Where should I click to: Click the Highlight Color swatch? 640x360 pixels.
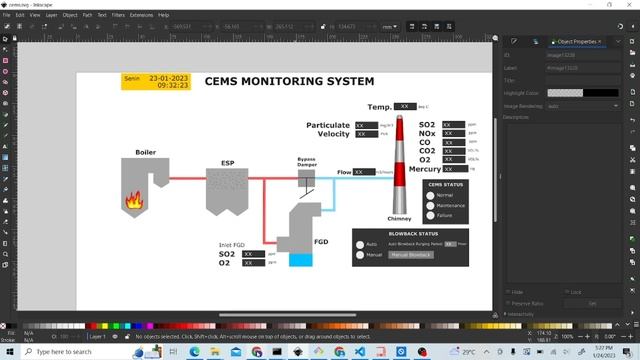click(x=583, y=93)
